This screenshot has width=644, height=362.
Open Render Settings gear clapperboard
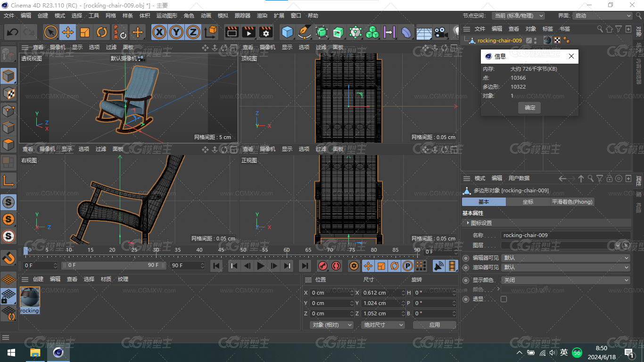266,32
